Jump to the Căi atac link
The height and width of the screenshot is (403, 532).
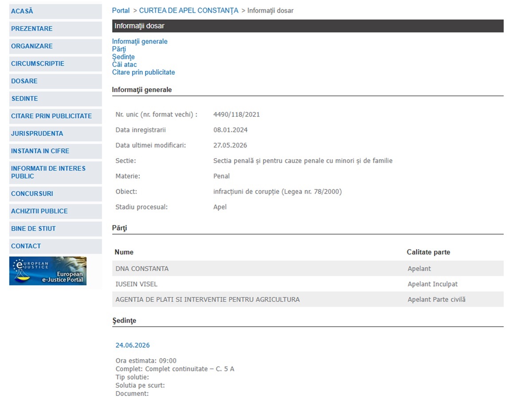pyautogui.click(x=125, y=65)
